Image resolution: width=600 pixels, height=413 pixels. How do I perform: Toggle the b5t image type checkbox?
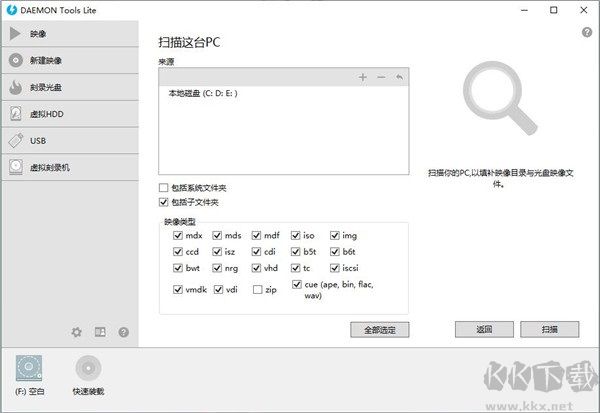pyautogui.click(x=295, y=251)
